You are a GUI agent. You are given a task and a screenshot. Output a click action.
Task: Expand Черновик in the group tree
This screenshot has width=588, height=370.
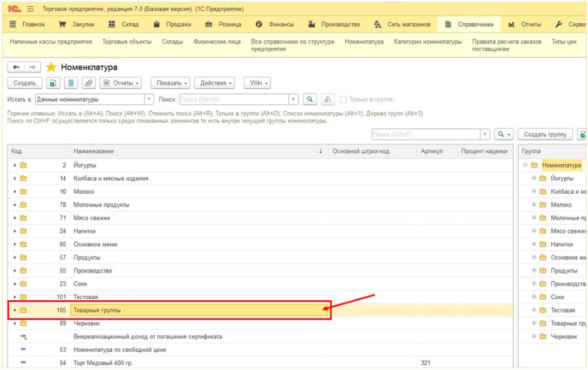coord(534,336)
